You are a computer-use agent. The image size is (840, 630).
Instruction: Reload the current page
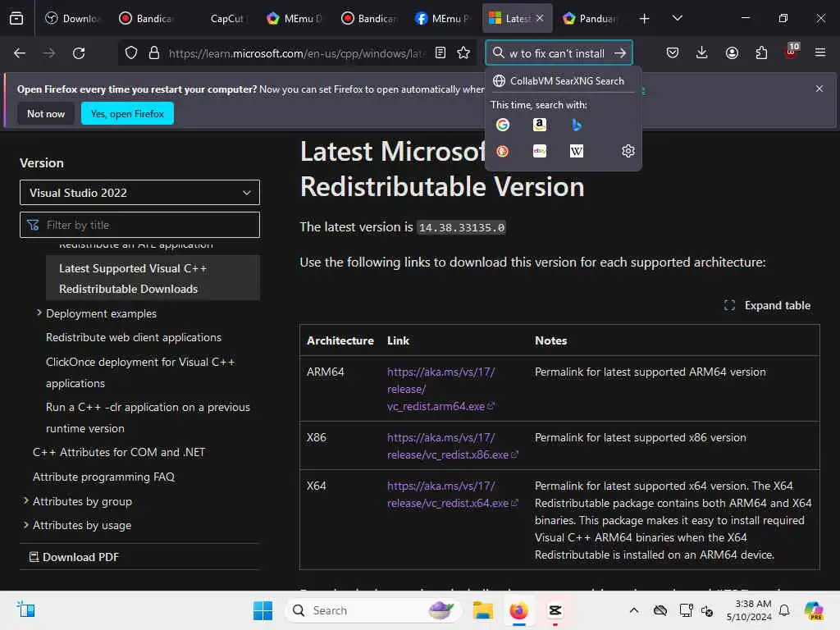coord(79,53)
